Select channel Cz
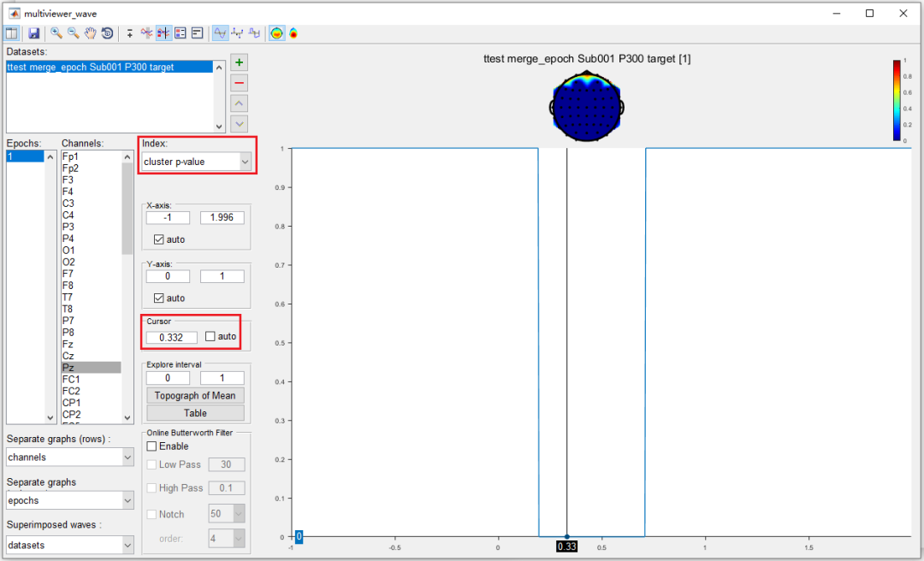 coord(92,356)
